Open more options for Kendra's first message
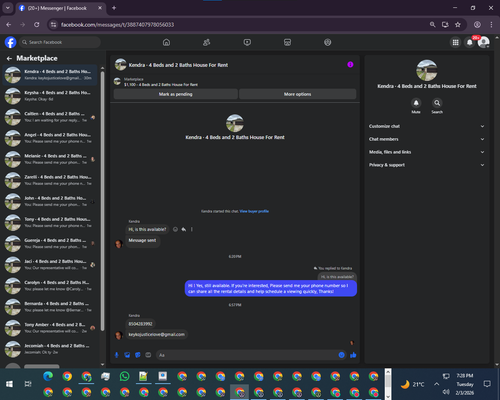This screenshot has height=400, width=500. tap(192, 229)
